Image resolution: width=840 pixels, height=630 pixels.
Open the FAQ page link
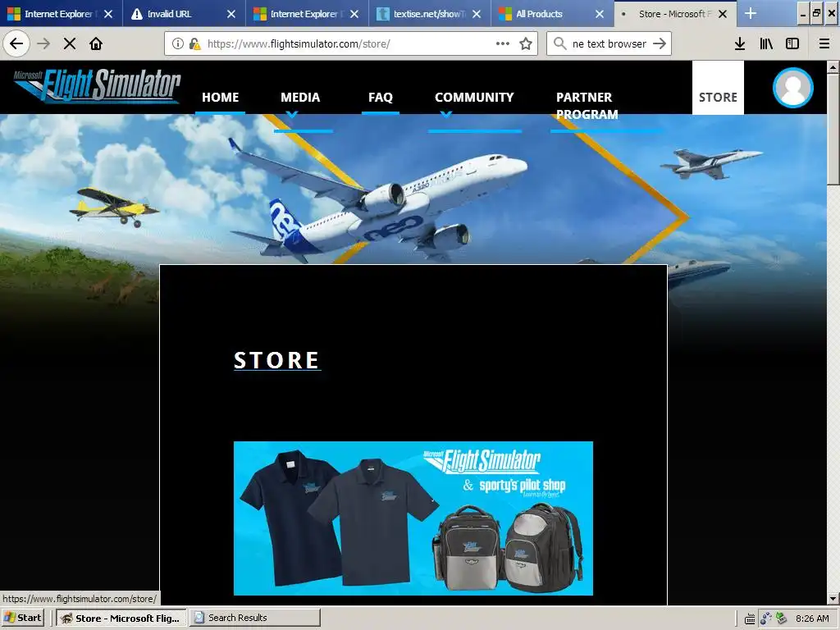[381, 98]
